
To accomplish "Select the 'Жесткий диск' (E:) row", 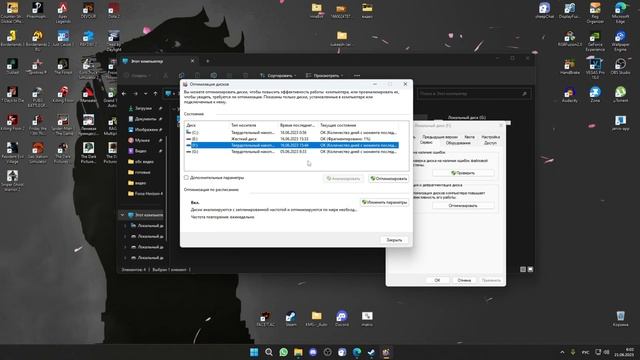I will [x=292, y=139].
